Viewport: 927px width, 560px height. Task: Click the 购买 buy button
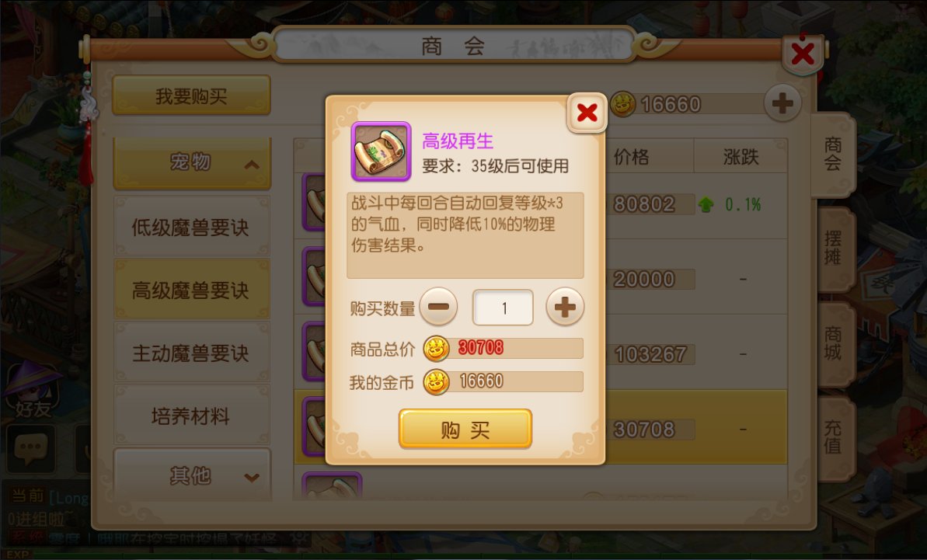[x=465, y=429]
